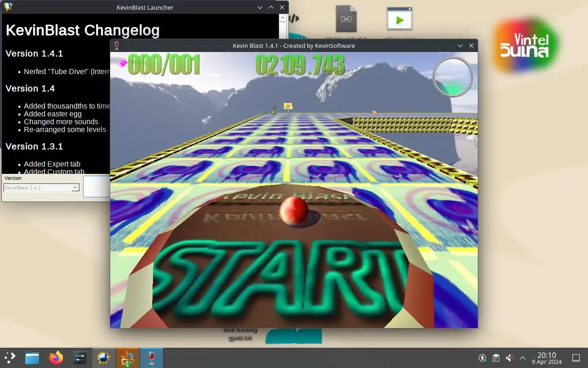Click the KevinBlast Launcher window title
588x368 pixels.
[x=145, y=7]
